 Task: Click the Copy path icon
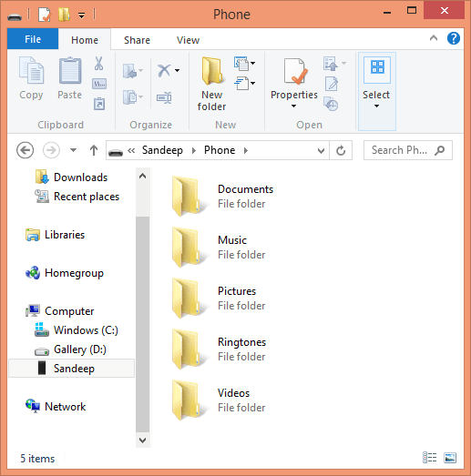click(x=99, y=84)
